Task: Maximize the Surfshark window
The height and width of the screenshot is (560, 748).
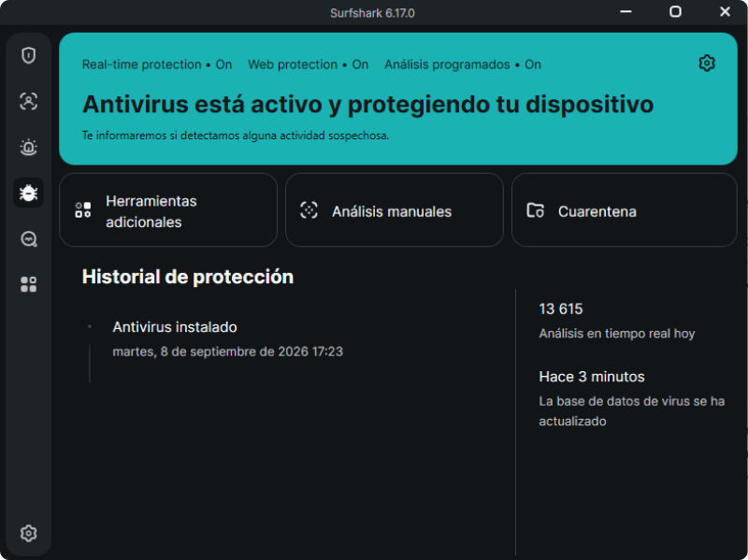Action: coord(675,11)
